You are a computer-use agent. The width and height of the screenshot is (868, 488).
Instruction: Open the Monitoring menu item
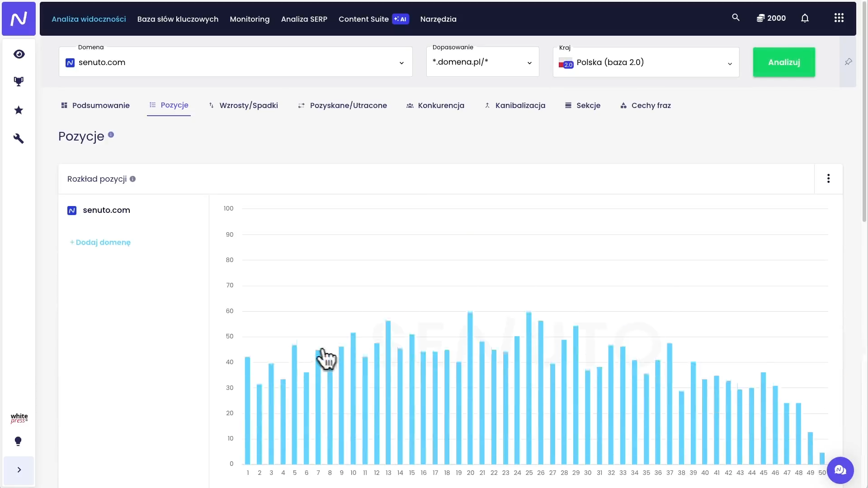(x=250, y=19)
